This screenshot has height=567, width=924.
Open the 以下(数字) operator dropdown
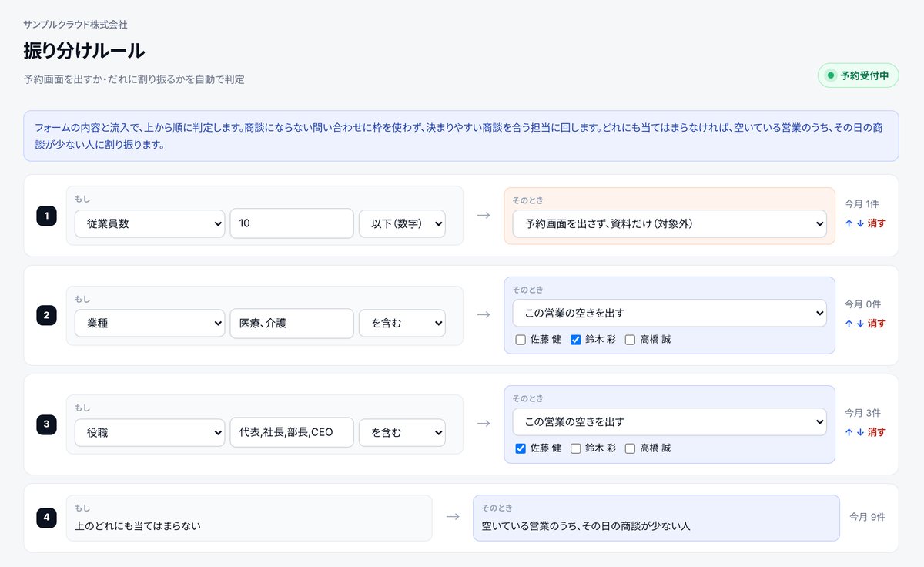coord(402,223)
